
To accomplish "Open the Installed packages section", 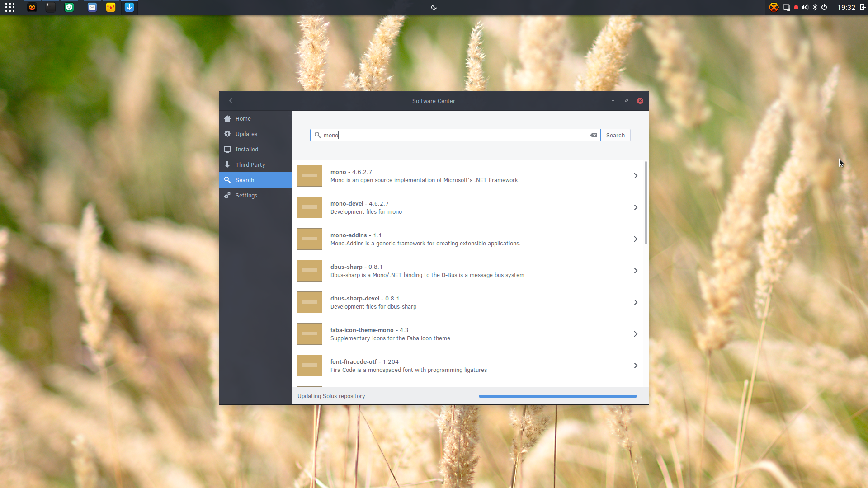I will 255,149.
